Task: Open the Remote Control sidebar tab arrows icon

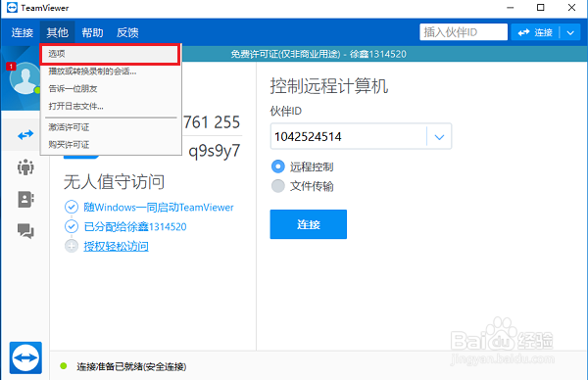Action: tap(25, 134)
